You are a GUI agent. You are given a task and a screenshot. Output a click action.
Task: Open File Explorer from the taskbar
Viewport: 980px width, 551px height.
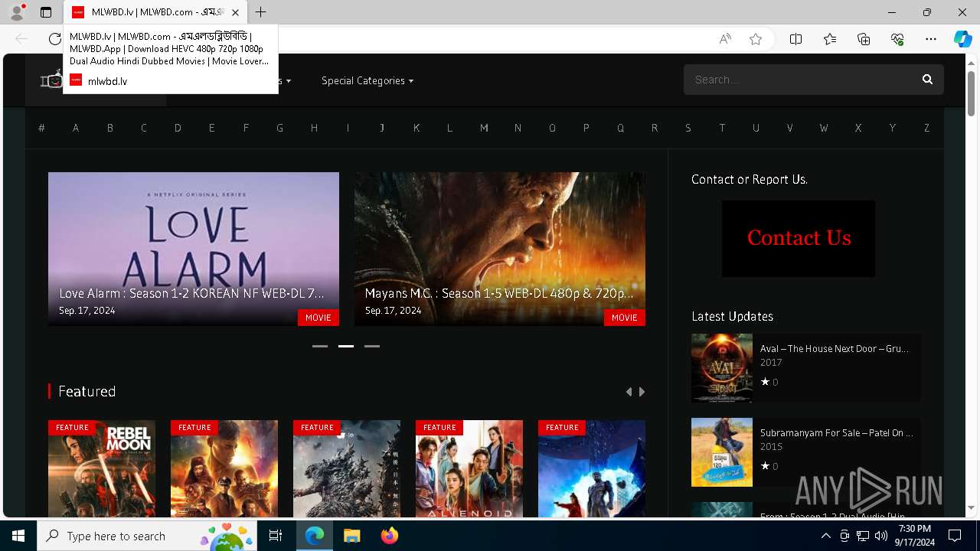(351, 536)
